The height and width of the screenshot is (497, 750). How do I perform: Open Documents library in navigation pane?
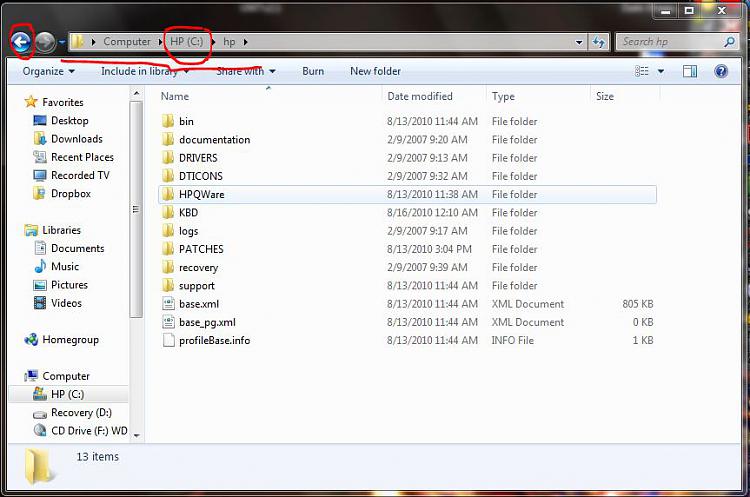69,248
